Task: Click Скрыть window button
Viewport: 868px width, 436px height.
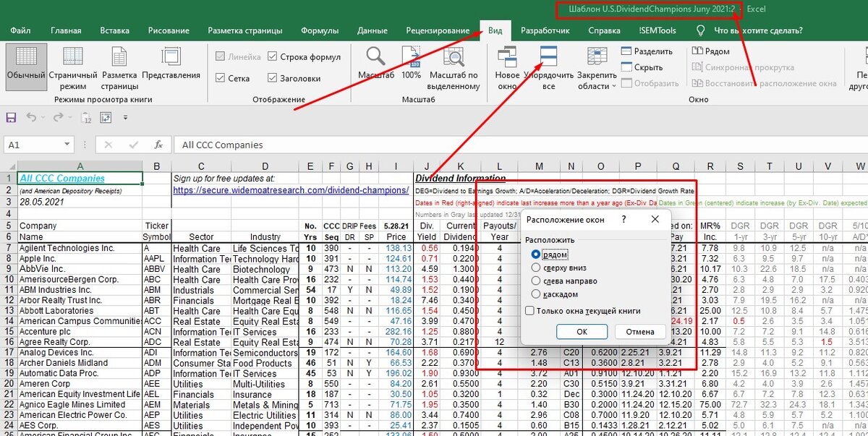Action: [642, 67]
